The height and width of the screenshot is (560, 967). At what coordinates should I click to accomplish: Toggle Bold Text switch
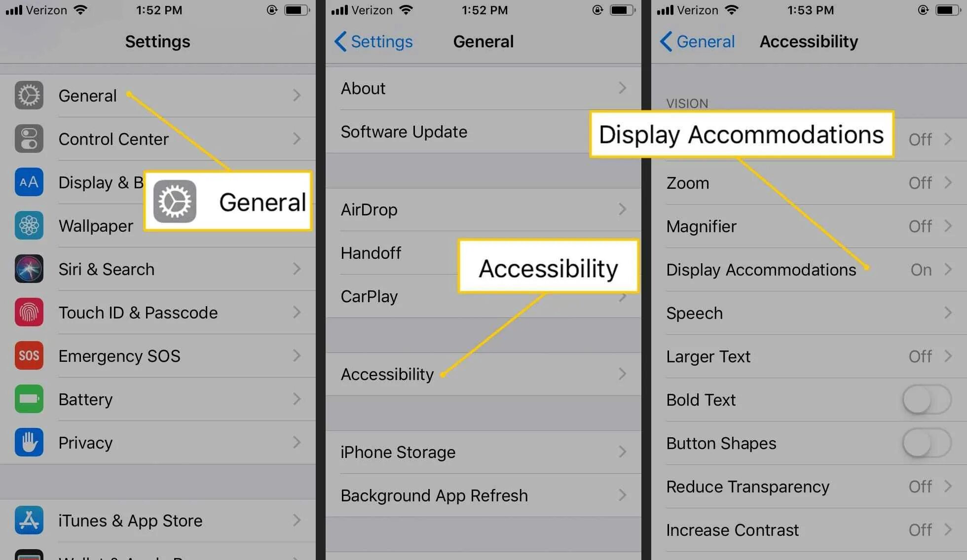[929, 399]
